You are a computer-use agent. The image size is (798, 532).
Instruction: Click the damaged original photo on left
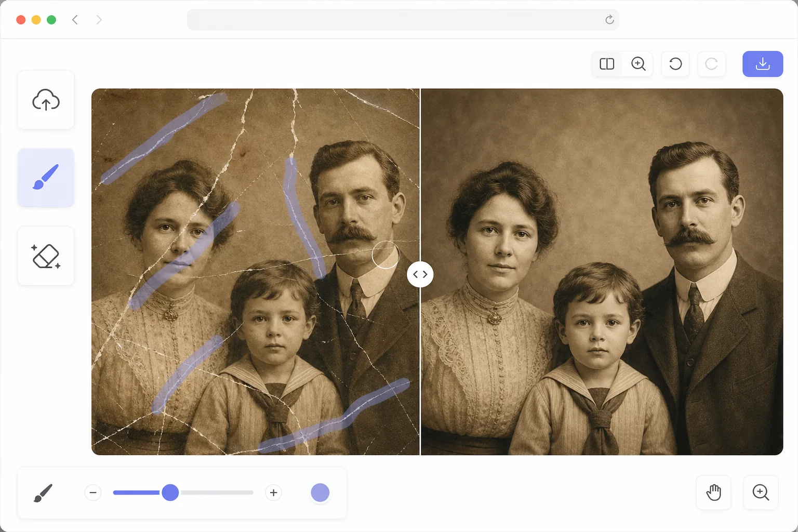tap(255, 272)
